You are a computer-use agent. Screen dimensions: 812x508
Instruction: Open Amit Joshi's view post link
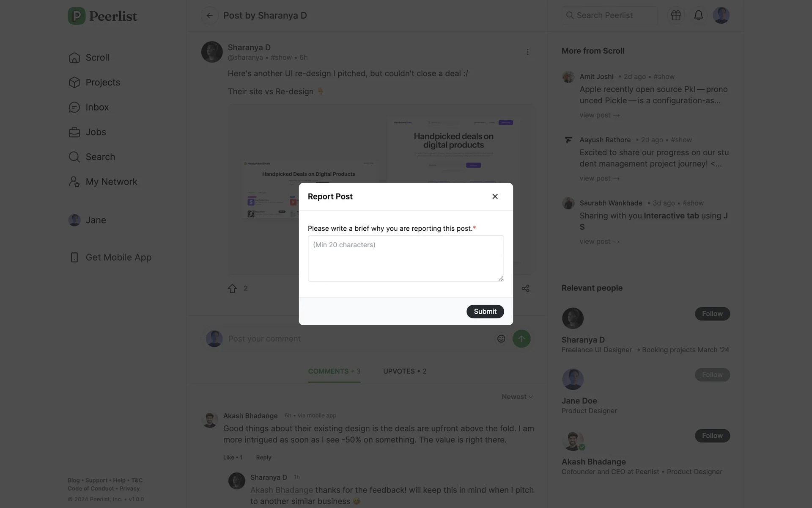coord(599,115)
